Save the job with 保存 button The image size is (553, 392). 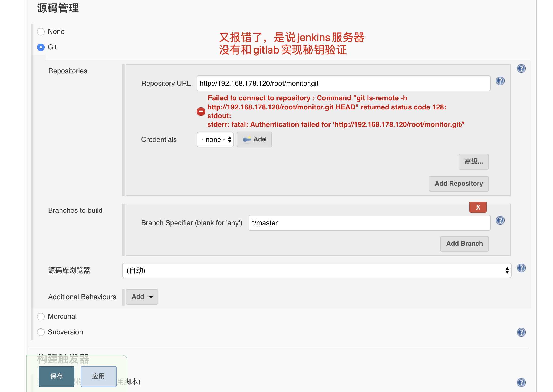tap(57, 376)
